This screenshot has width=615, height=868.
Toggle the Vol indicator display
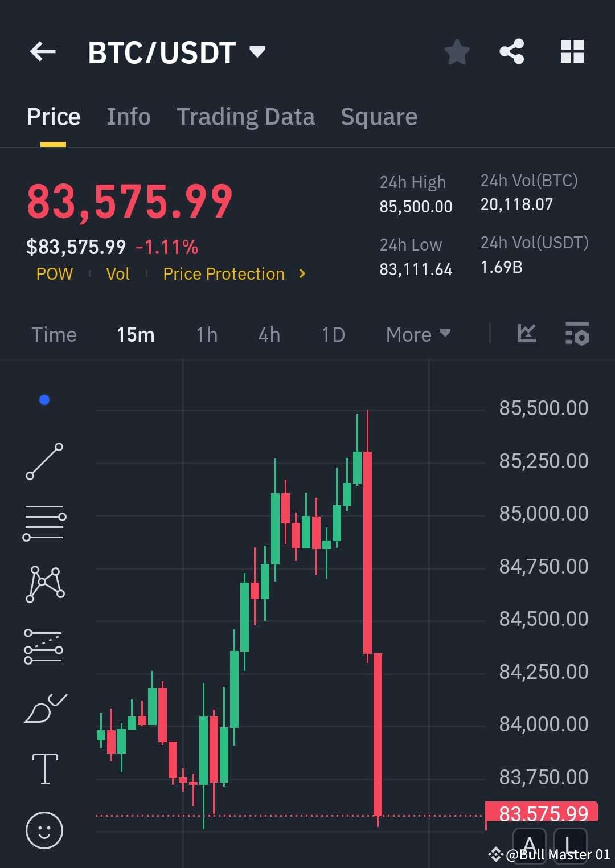click(x=118, y=273)
